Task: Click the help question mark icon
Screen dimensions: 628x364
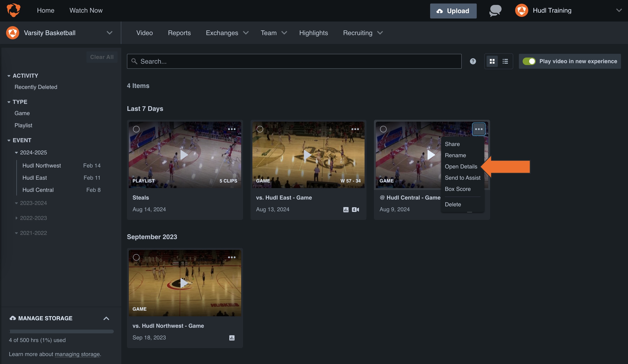Action: 473,61
